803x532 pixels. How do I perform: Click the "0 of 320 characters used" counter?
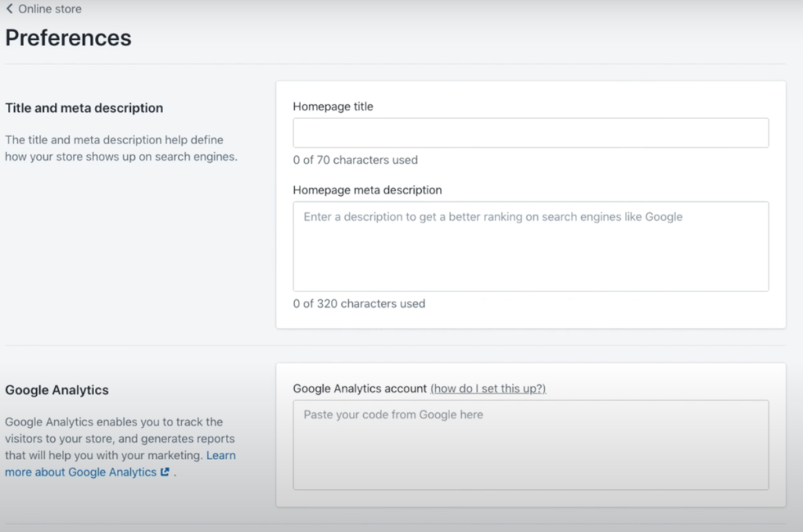pyautogui.click(x=358, y=303)
